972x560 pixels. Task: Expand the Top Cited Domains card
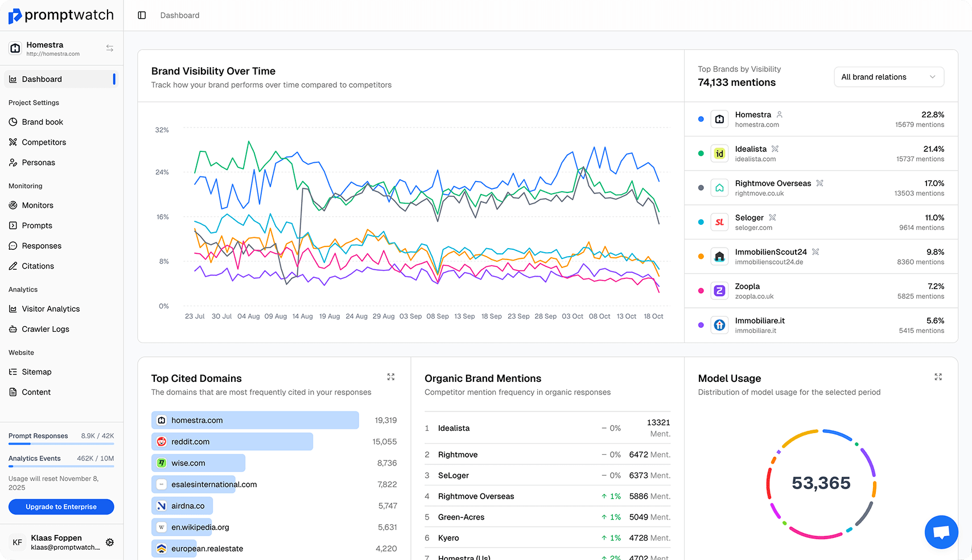click(x=391, y=377)
